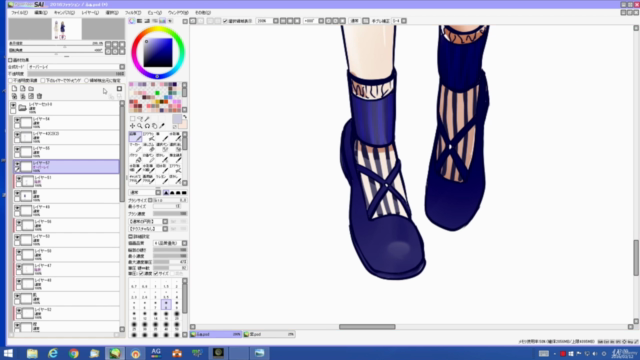This screenshot has height=360, width=640.
Task: Collapse the advanced settings section
Action: pyautogui.click(x=131, y=237)
